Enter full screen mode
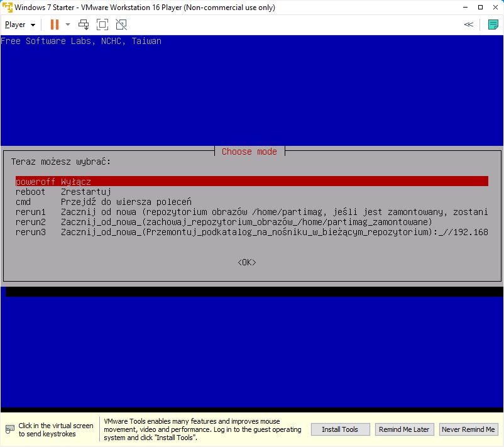This screenshot has width=504, height=447. click(x=102, y=25)
